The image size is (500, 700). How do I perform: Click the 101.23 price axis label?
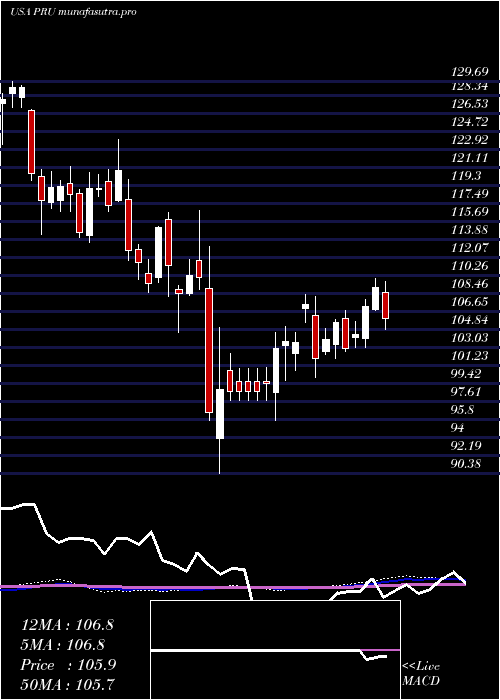click(x=469, y=356)
